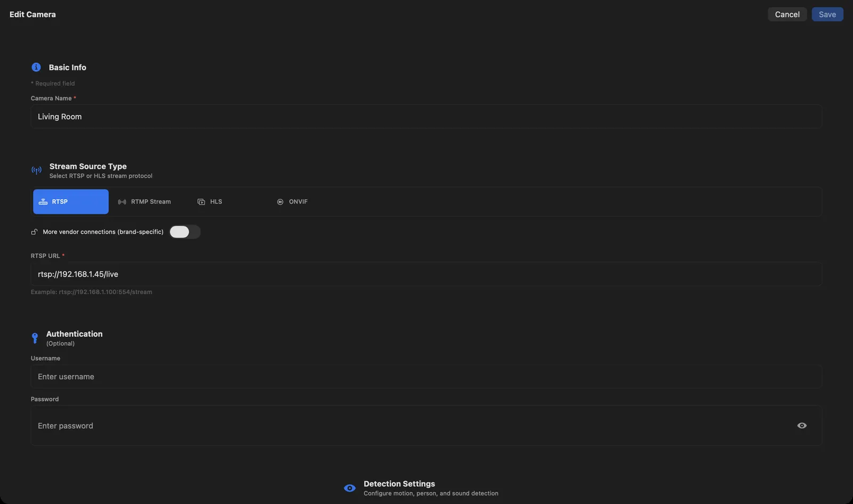
Task: Click the Authentication key icon
Action: pyautogui.click(x=35, y=338)
